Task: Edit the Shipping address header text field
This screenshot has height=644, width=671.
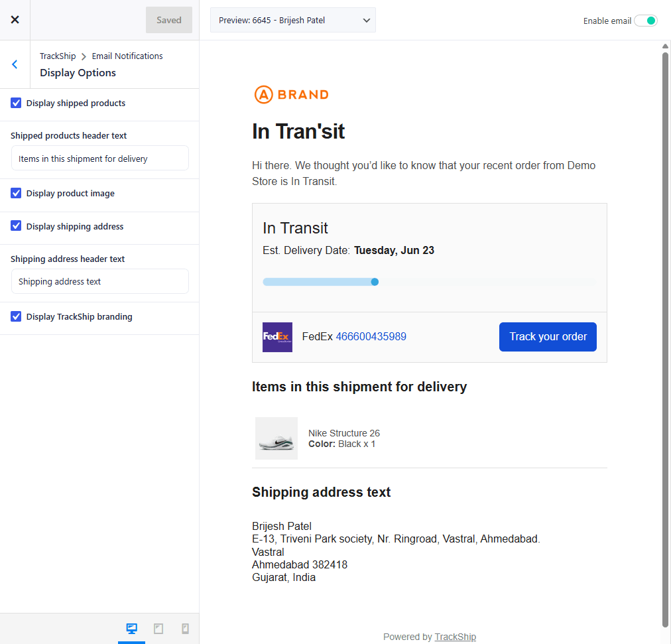Action: click(99, 281)
